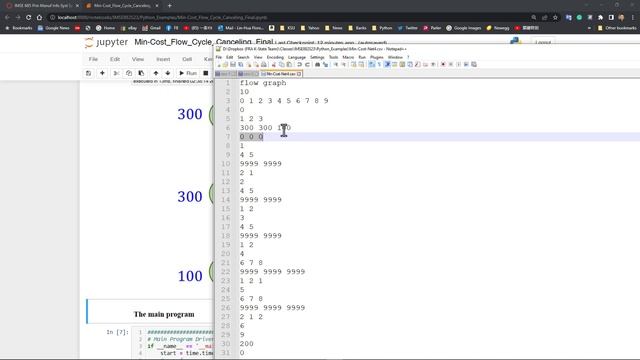Click the Jupyter Logout button

pos(543,42)
